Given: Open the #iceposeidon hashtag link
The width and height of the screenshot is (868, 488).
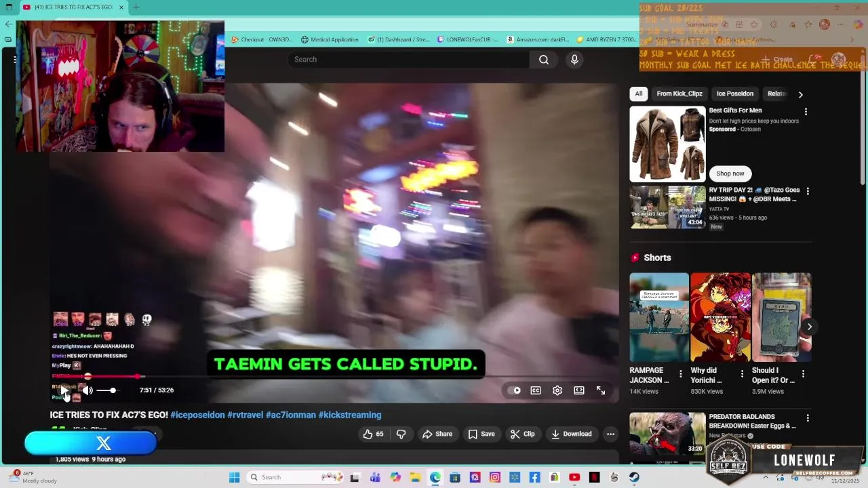Looking at the screenshot, I should (197, 415).
